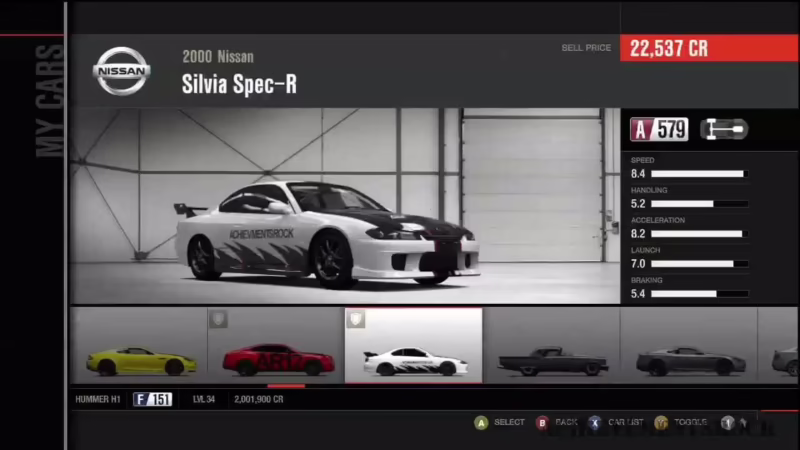The image size is (800, 450).
Task: Click the Acceleration 8.2 stat bar
Action: click(x=699, y=234)
